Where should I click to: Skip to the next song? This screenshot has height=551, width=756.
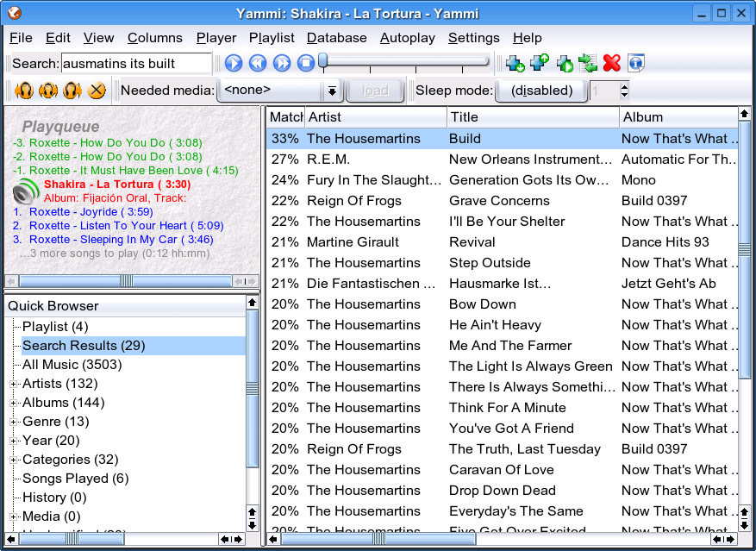[282, 63]
